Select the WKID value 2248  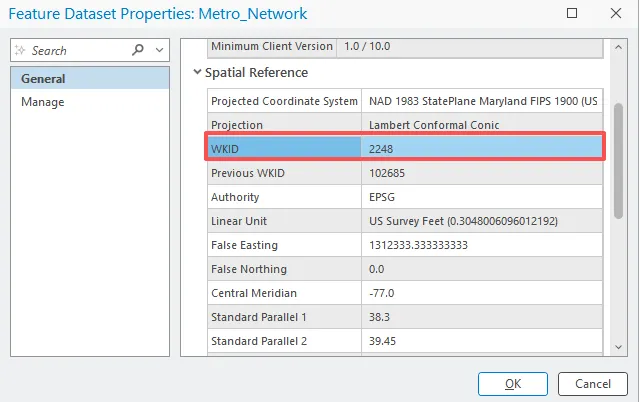(x=482, y=148)
